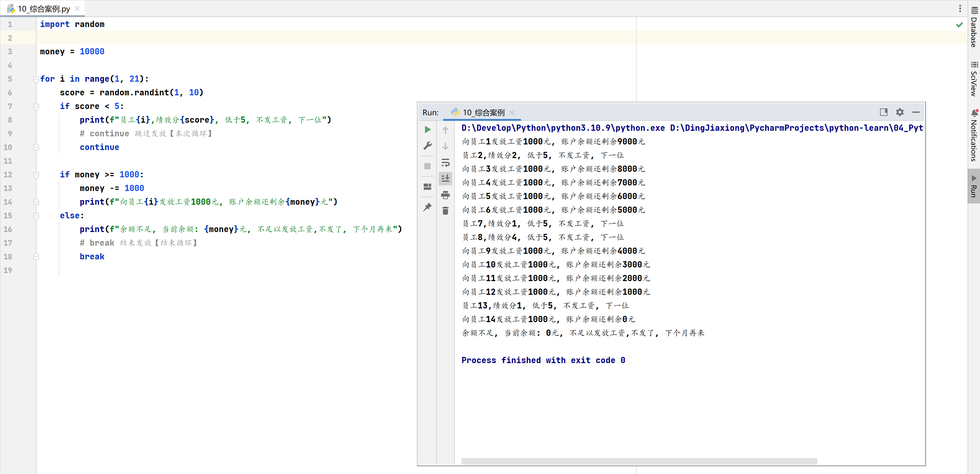Rerun the script with green play icon
The image size is (980, 474).
[427, 130]
